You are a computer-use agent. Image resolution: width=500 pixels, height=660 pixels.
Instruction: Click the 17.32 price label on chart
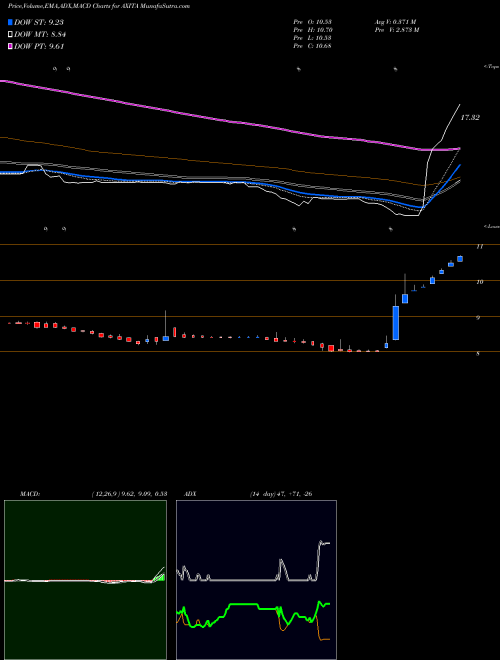[x=470, y=118]
